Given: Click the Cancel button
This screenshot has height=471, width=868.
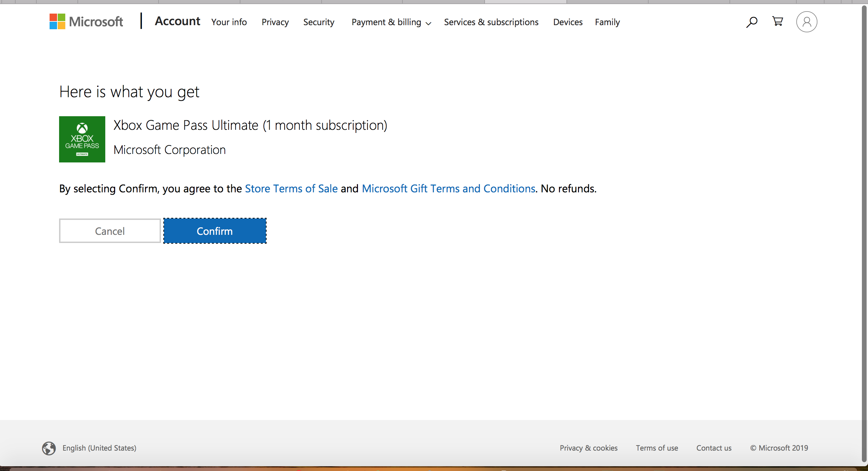Looking at the screenshot, I should (110, 231).
